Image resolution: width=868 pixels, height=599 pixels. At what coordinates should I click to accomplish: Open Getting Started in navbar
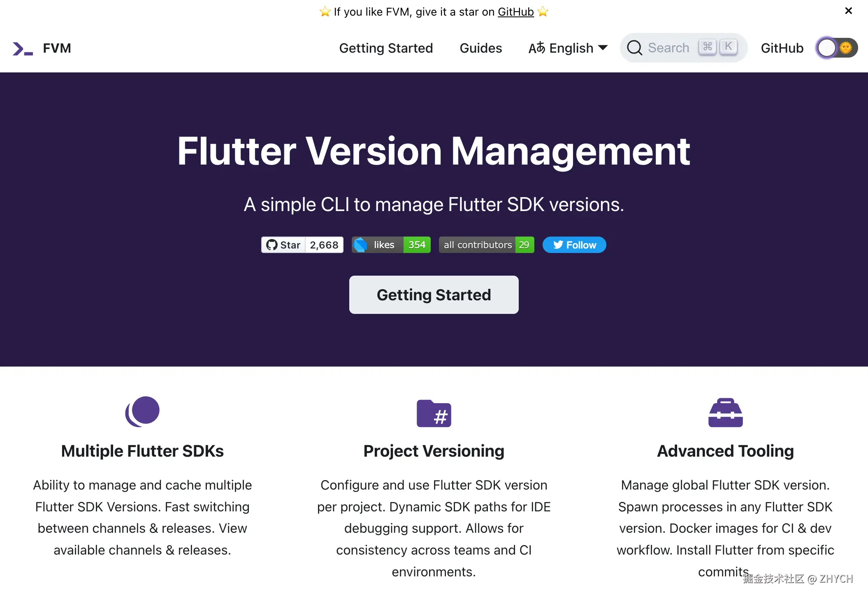(x=386, y=48)
